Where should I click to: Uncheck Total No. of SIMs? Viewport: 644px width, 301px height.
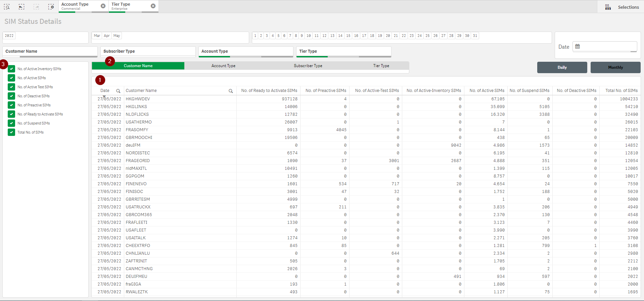(11, 133)
